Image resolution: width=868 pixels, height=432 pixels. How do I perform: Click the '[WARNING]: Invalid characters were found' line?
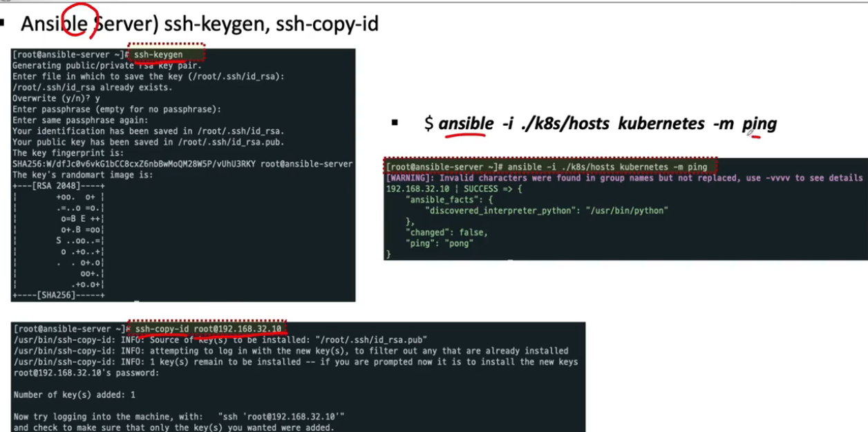tap(624, 178)
